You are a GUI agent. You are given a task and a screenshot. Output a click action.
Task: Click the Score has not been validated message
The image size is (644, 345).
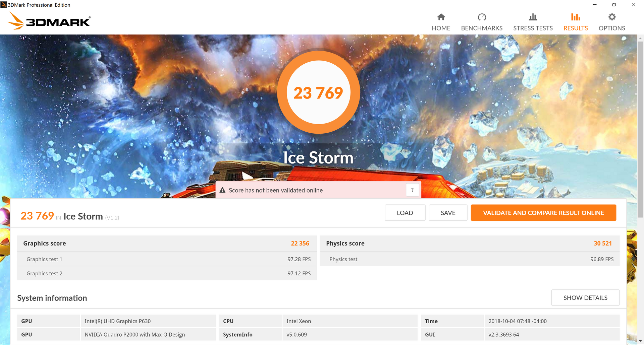point(276,190)
